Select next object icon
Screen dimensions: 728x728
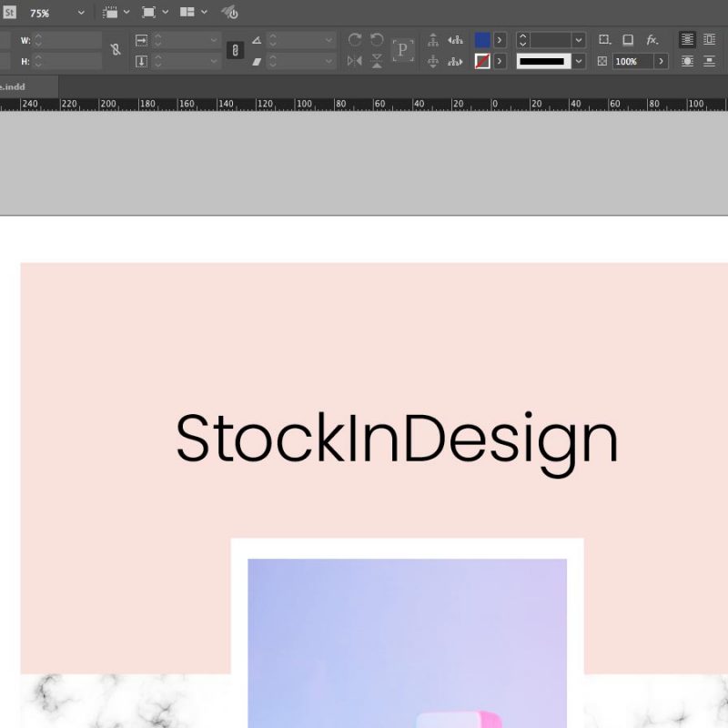click(x=455, y=61)
